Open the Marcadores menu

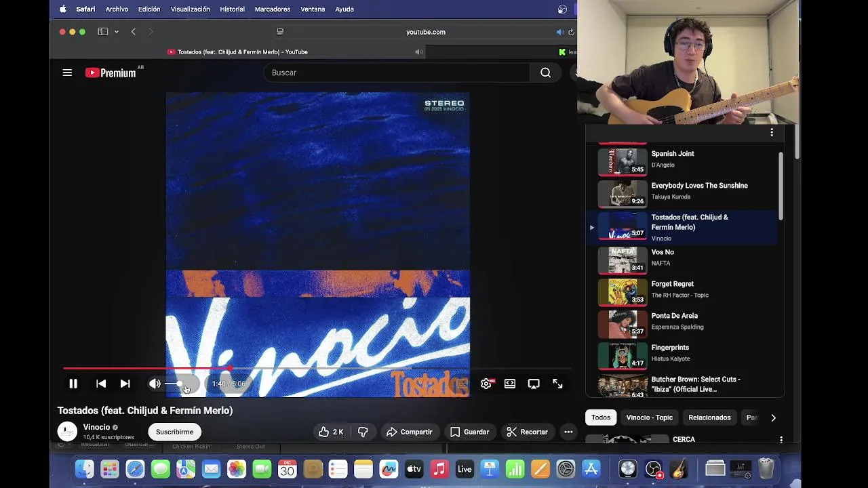pyautogui.click(x=273, y=9)
